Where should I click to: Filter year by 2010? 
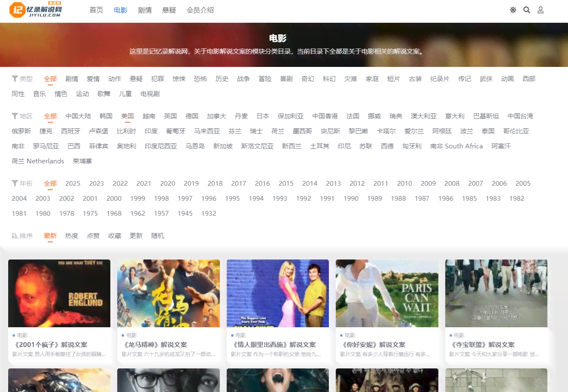[x=404, y=184]
